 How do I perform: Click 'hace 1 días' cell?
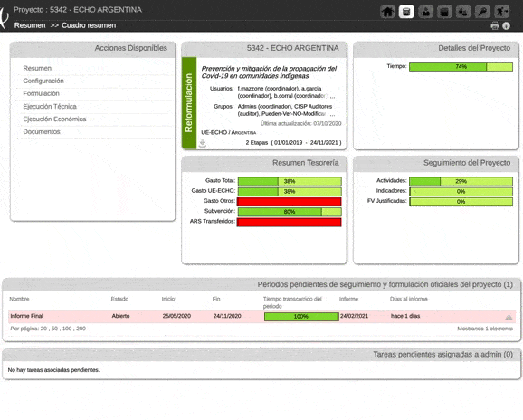tap(405, 316)
